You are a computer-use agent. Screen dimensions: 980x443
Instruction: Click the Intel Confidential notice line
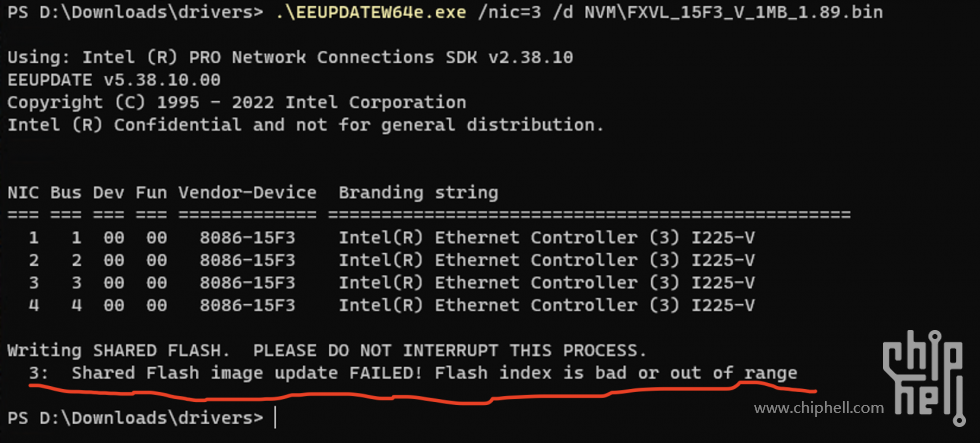click(306, 125)
